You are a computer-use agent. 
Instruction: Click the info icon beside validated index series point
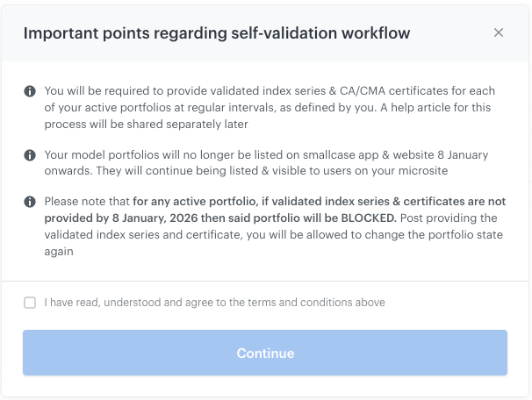pyautogui.click(x=30, y=91)
